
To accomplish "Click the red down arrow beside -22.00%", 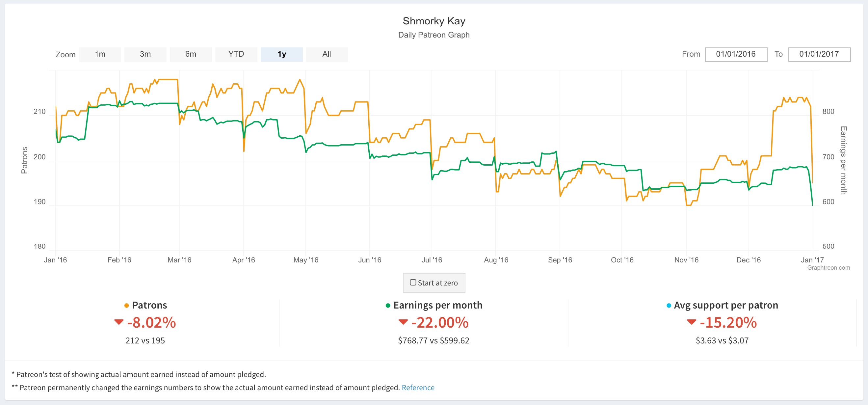I will click(x=403, y=322).
